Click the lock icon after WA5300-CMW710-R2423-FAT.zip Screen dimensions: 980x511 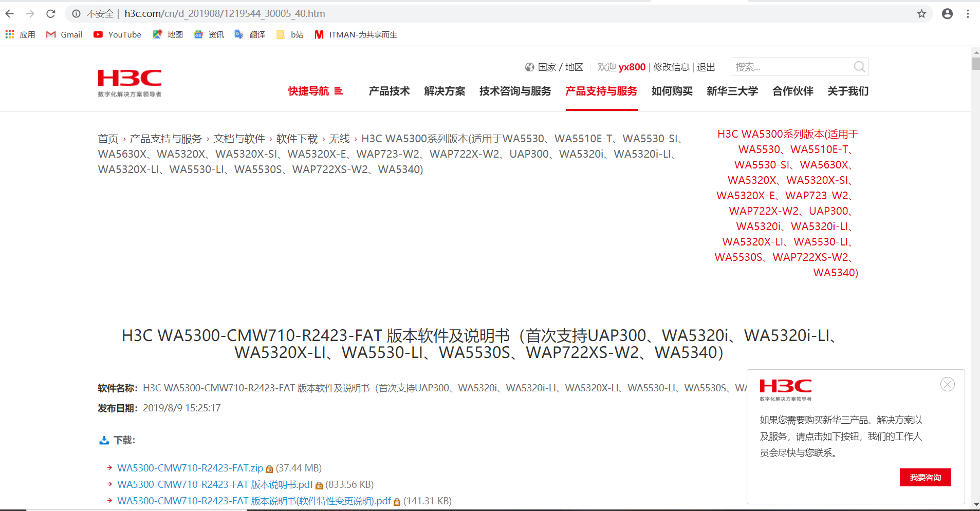[x=269, y=469]
